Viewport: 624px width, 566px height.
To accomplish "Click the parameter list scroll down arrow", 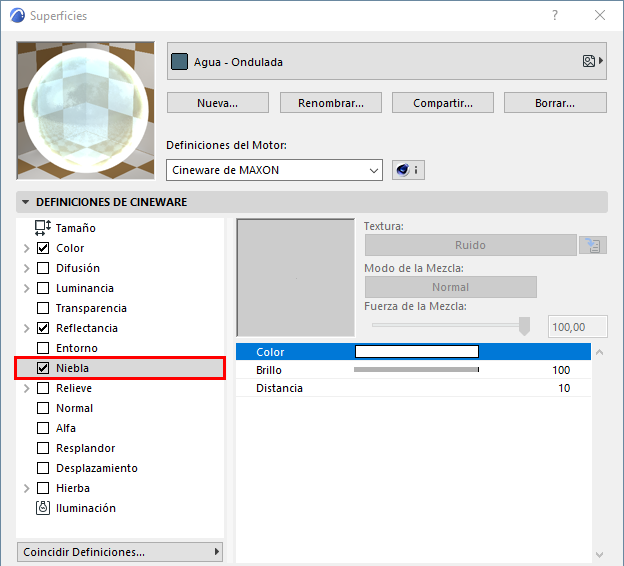I will pos(599,554).
